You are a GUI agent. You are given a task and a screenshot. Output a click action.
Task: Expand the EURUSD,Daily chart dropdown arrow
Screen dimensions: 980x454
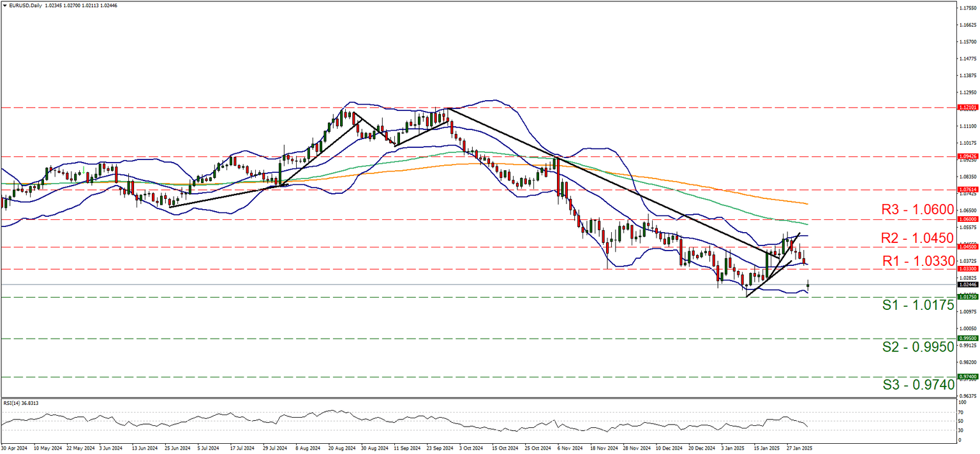coord(5,6)
